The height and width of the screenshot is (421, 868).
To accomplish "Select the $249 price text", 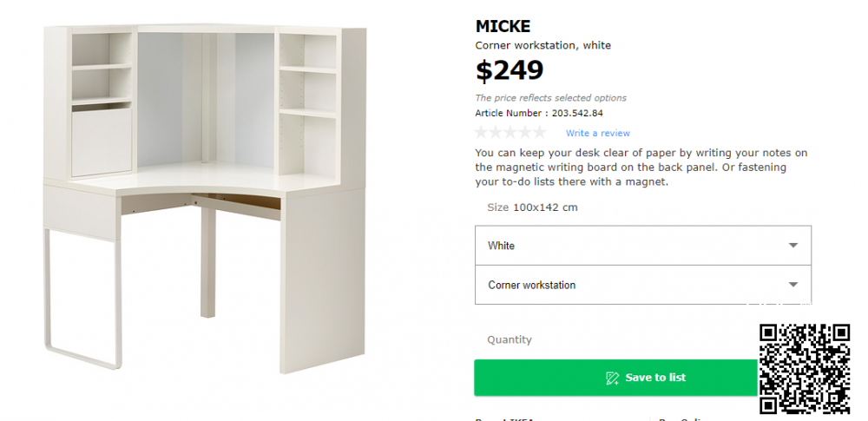I will click(510, 70).
